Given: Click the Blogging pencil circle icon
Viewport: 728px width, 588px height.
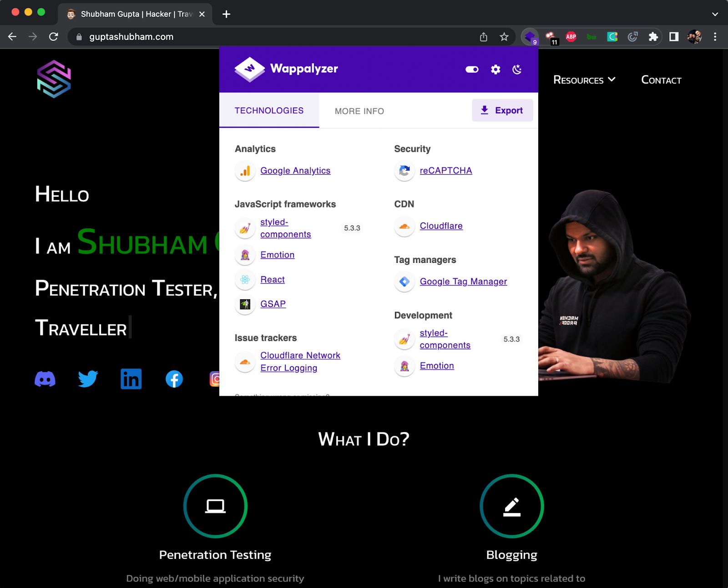Looking at the screenshot, I should pos(512,506).
